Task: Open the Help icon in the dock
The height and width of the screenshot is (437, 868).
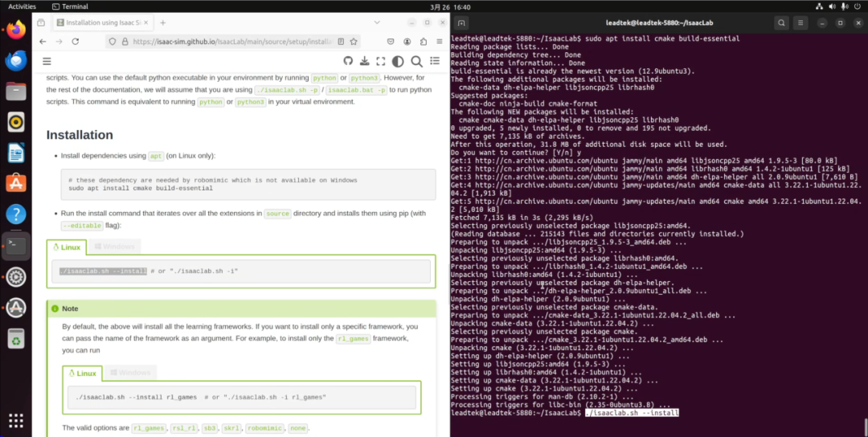Action: (16, 214)
